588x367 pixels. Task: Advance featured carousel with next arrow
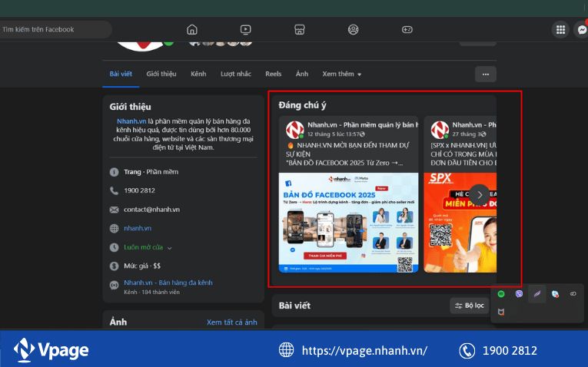click(x=480, y=195)
